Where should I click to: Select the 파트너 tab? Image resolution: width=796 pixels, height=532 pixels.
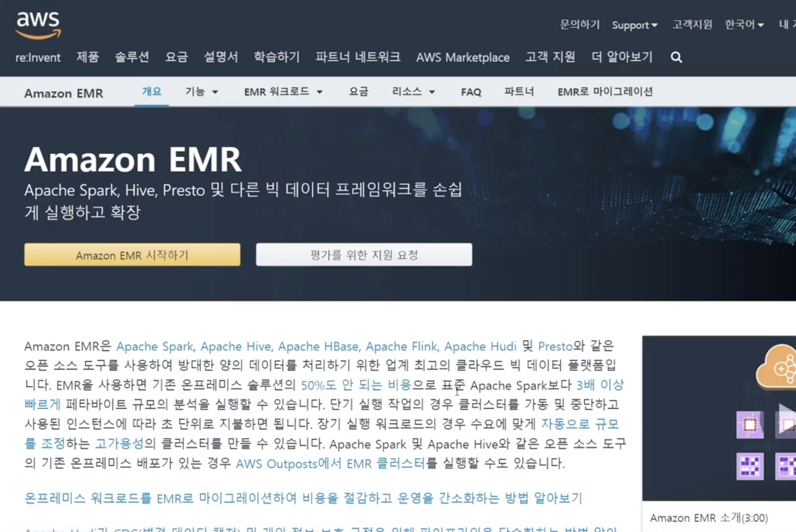click(519, 92)
